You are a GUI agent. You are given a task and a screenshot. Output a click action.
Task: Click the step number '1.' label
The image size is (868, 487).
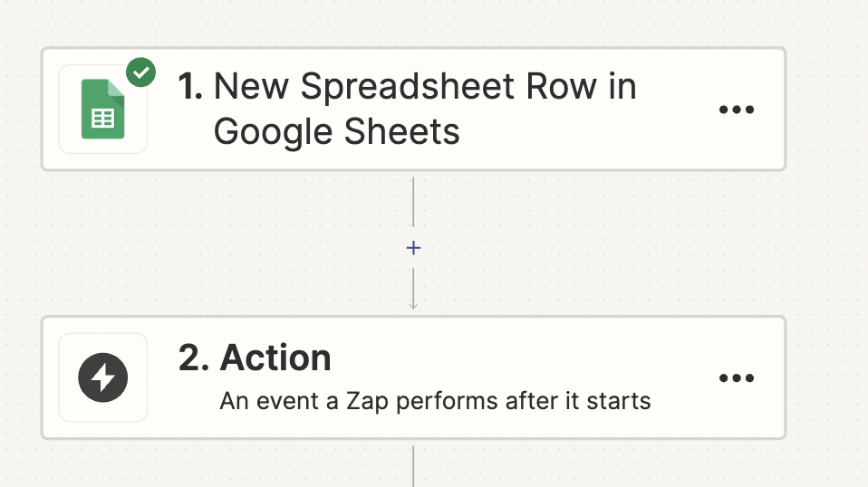tap(190, 87)
